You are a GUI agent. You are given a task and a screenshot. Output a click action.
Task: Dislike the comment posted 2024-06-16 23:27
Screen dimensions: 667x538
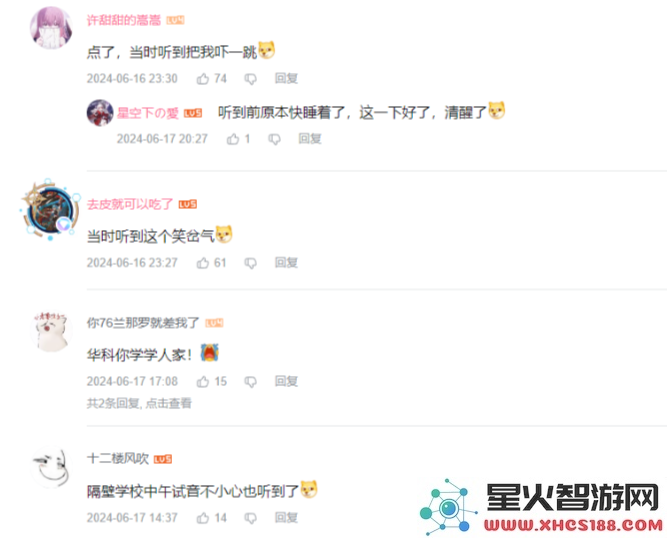click(x=251, y=263)
